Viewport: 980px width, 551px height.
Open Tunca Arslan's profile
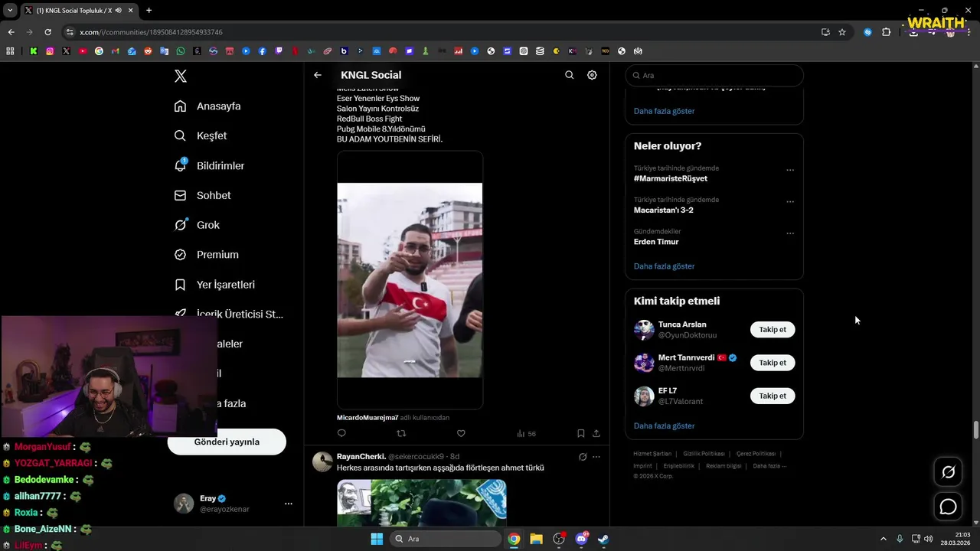click(x=682, y=324)
